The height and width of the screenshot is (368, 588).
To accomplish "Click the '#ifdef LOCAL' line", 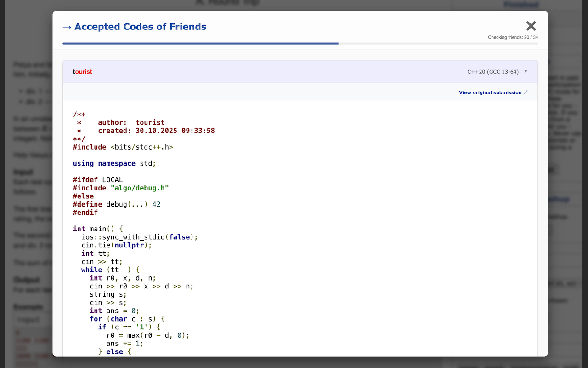I will [x=98, y=180].
